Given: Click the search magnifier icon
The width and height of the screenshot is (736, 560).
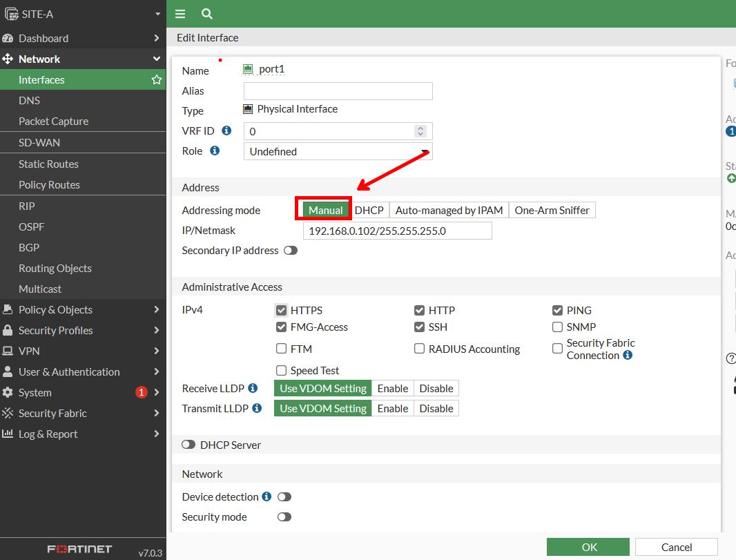Looking at the screenshot, I should pyautogui.click(x=207, y=14).
